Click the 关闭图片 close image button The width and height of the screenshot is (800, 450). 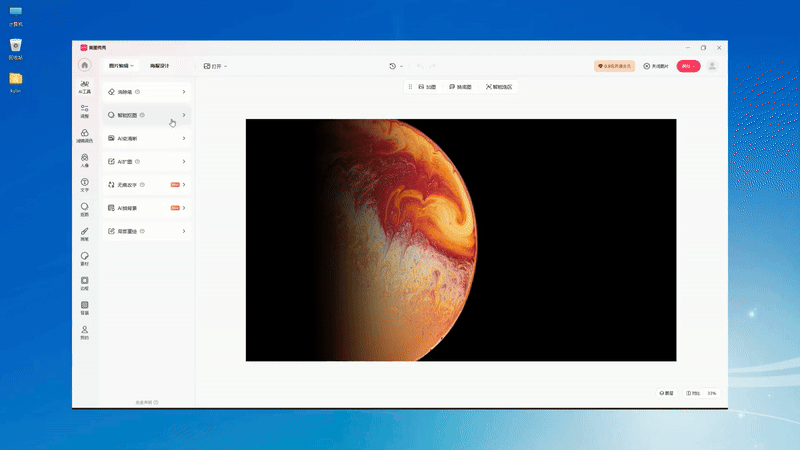point(656,66)
